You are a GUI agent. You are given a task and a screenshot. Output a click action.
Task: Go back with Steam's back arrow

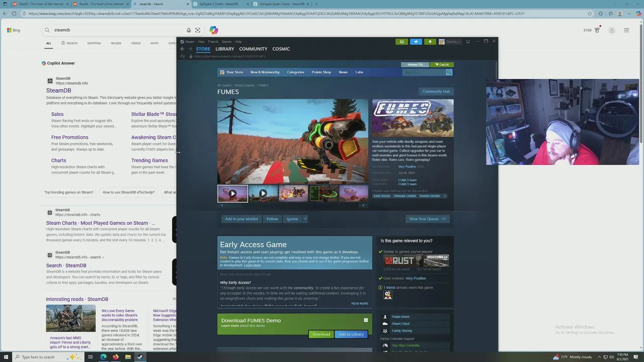click(x=183, y=49)
